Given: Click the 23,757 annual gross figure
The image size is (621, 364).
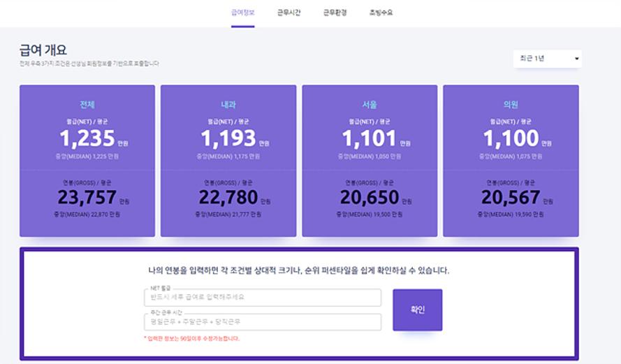Looking at the screenshot, I should tap(87, 197).
